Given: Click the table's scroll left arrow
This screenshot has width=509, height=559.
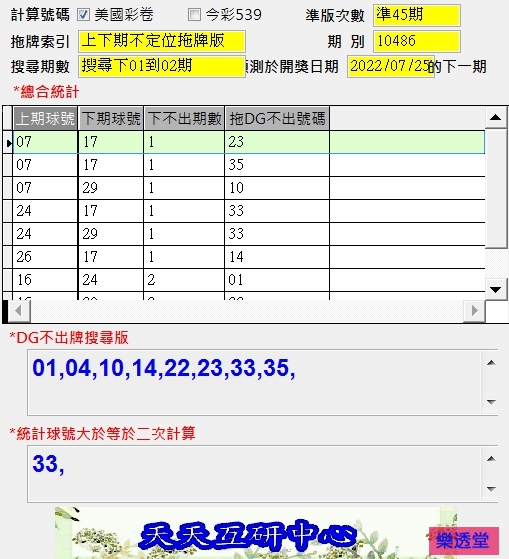Looking at the screenshot, I should click(18, 311).
